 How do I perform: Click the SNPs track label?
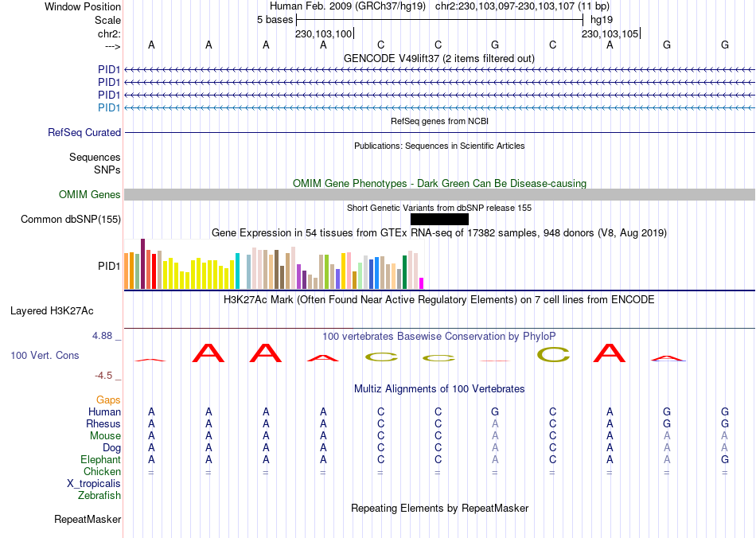coord(107,170)
